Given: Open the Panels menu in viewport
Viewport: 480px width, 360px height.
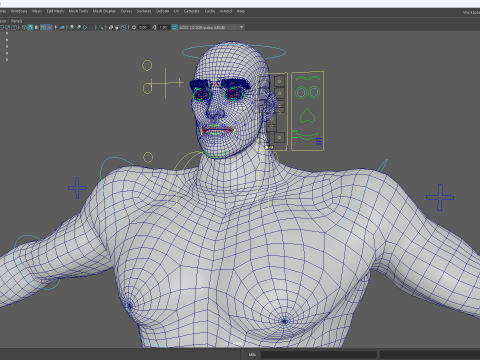Looking at the screenshot, I should [16, 21].
